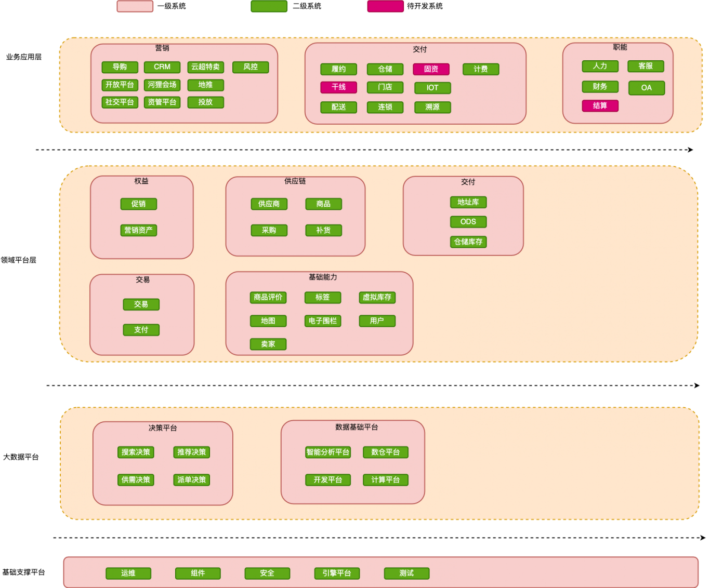Viewport: 710px width, 588px height.
Task: Click the 派单决策 box
Action: (192, 480)
